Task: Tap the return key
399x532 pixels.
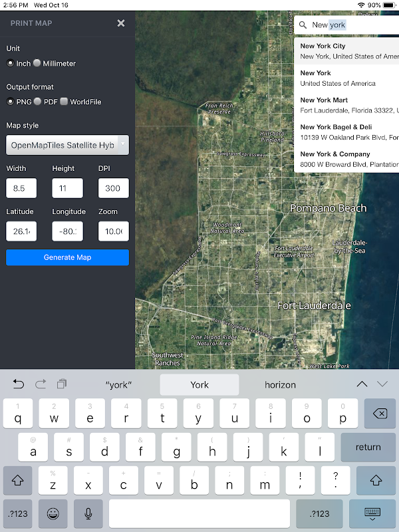Action: click(368, 447)
